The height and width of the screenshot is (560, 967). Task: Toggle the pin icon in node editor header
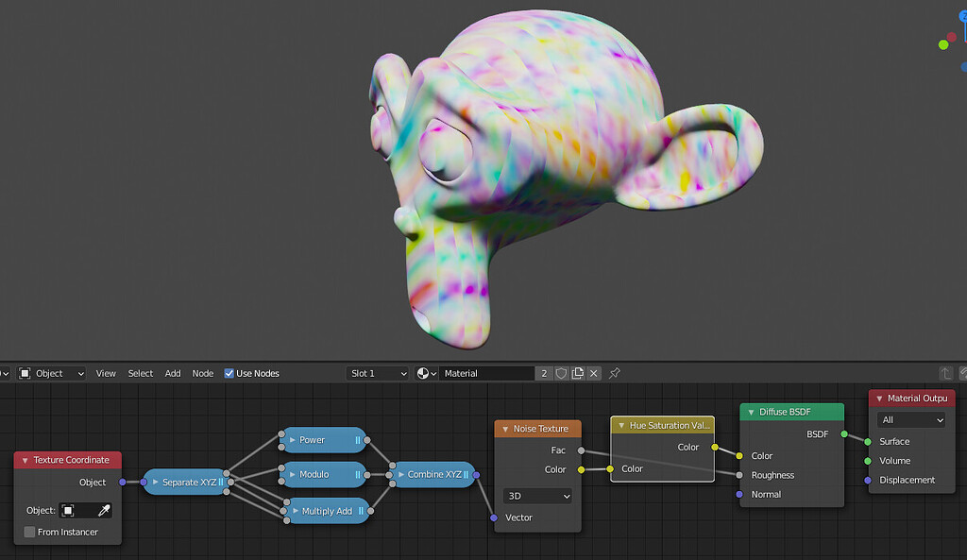pos(614,373)
